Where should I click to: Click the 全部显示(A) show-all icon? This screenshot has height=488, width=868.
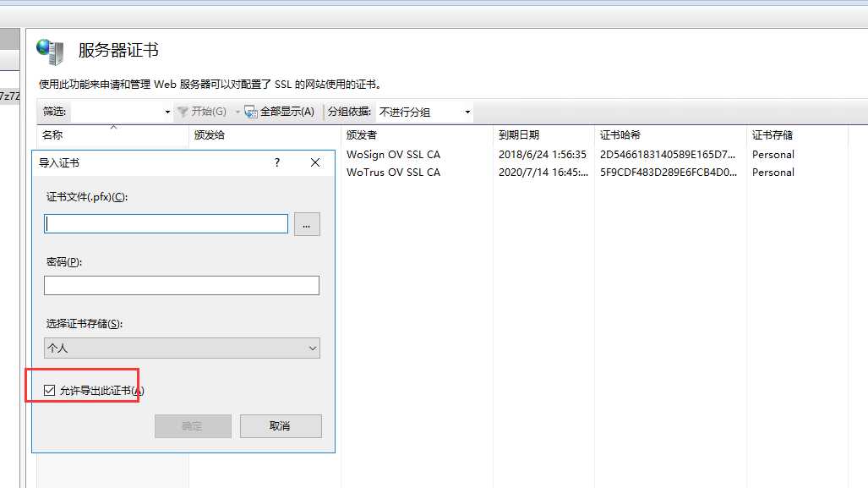[x=250, y=111]
